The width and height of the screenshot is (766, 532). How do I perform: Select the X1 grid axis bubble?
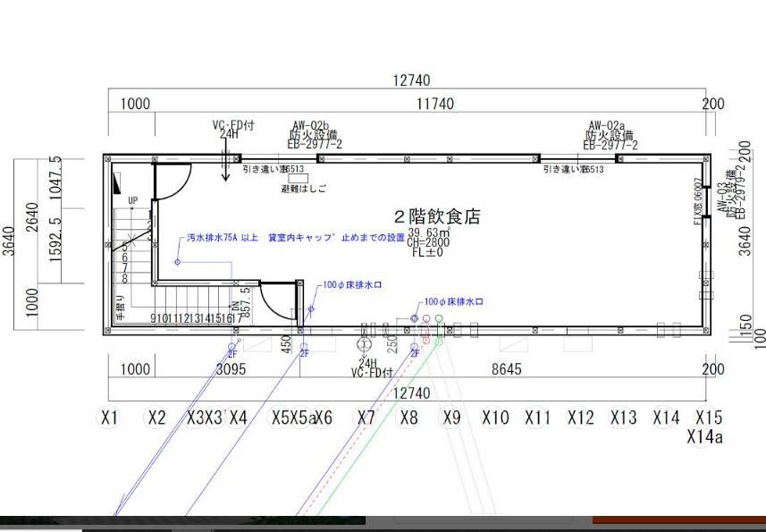[110, 418]
